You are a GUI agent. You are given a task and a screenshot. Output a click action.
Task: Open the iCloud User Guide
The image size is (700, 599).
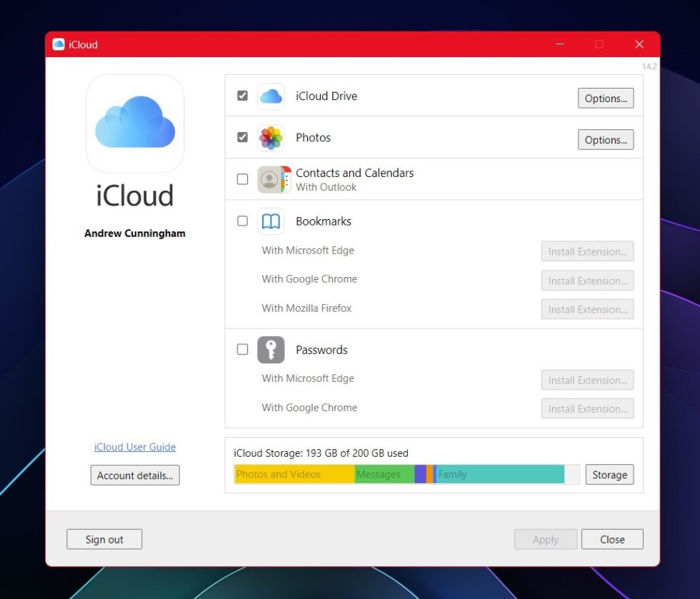coord(134,447)
